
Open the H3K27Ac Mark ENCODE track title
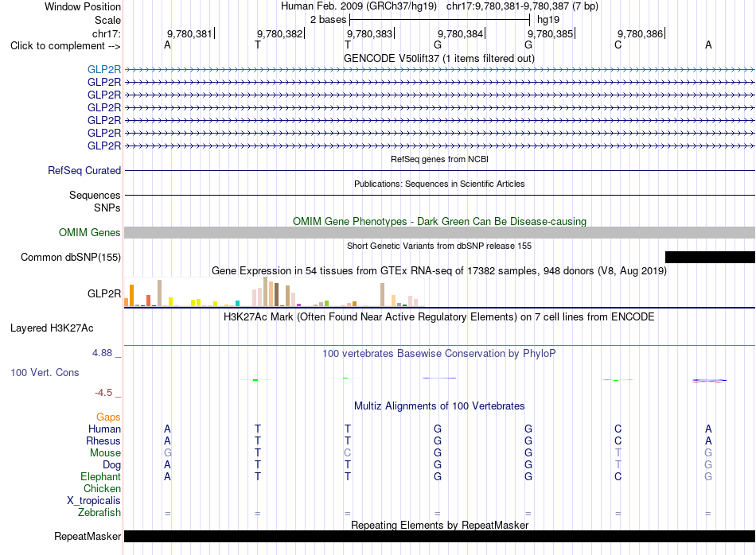pos(439,317)
